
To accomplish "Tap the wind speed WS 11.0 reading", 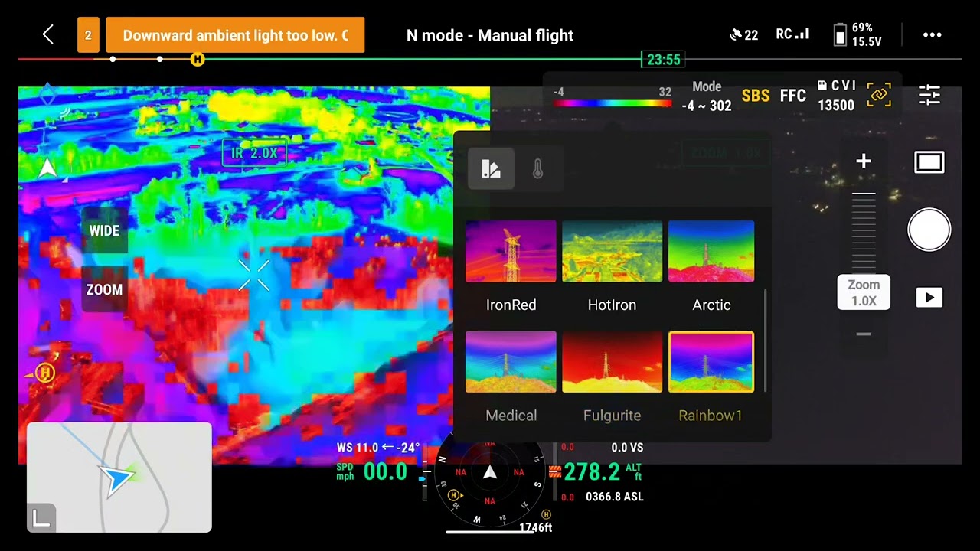I will (377, 448).
